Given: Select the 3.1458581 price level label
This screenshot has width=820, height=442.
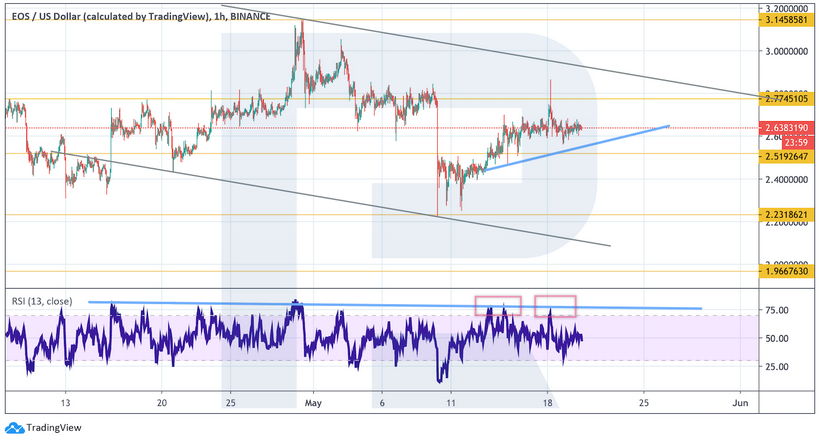Looking at the screenshot, I should pyautogui.click(x=785, y=20).
